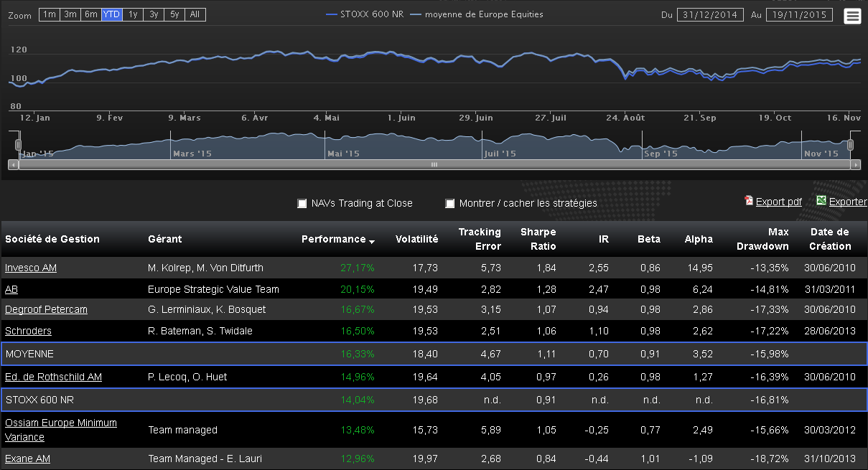
Task: Sort by the Max Drawdown column header
Action: coord(762,239)
